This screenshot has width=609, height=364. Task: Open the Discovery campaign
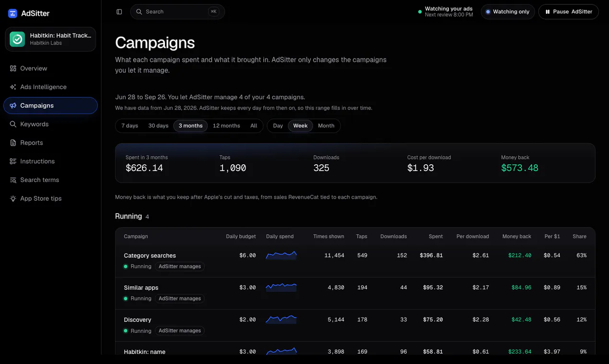point(137,320)
